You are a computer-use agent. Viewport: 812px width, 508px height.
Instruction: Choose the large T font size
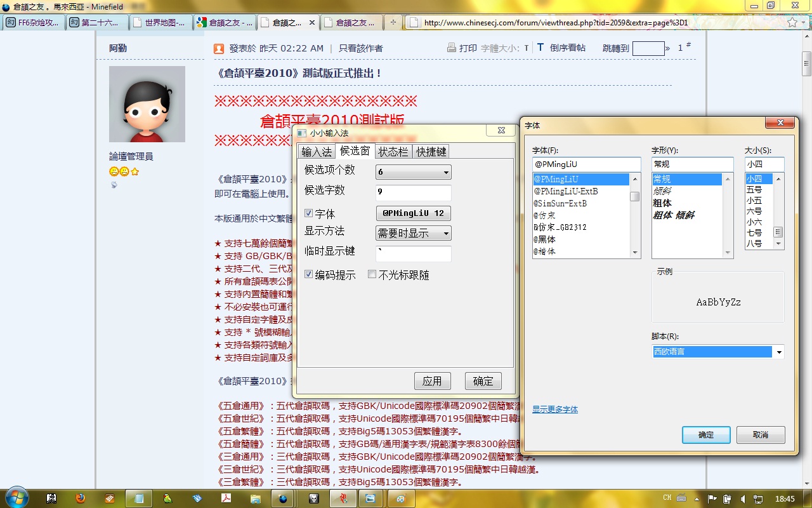[540, 48]
